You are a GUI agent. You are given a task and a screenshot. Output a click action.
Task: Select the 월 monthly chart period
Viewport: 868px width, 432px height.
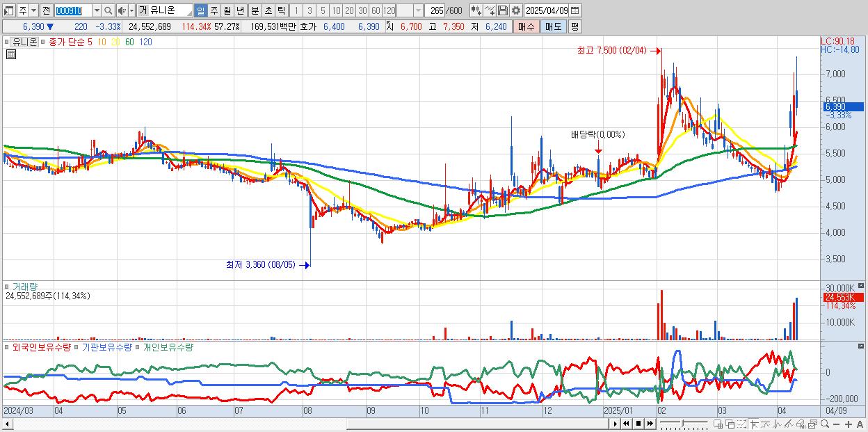[x=227, y=10]
